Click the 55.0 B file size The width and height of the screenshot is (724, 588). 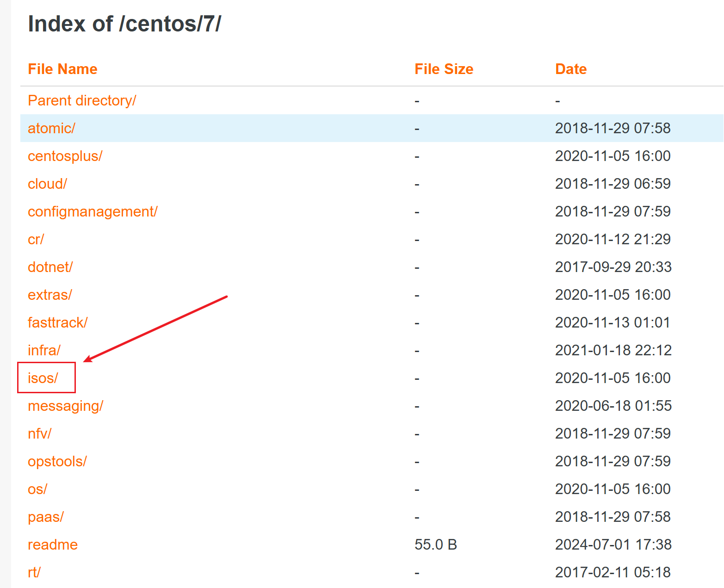coord(436,545)
